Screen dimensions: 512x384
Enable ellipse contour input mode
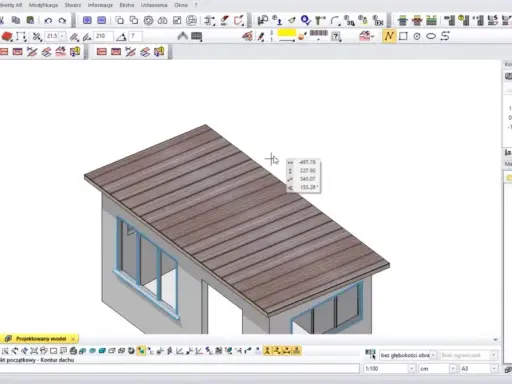431,36
